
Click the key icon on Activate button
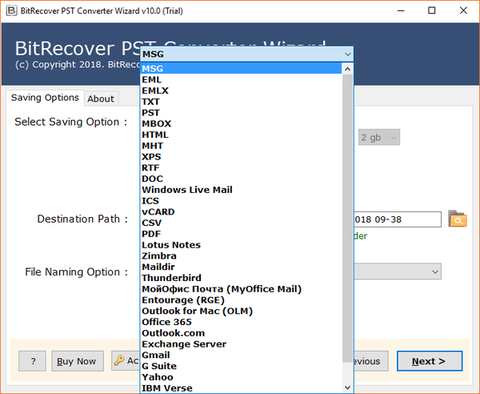(119, 361)
